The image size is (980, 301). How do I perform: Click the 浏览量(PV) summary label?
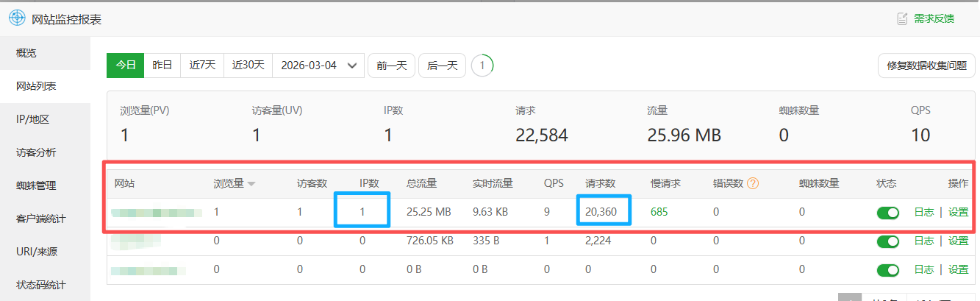145,111
